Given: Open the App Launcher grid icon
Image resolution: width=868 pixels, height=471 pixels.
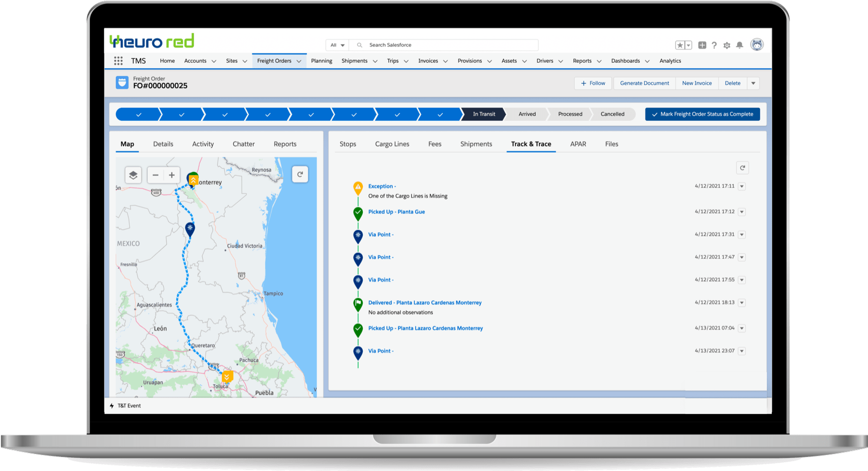Looking at the screenshot, I should click(118, 61).
